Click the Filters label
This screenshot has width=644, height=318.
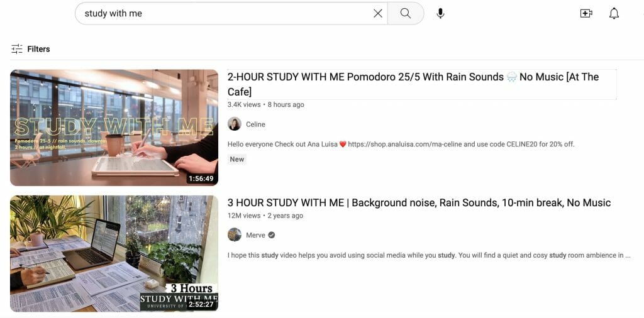38,49
